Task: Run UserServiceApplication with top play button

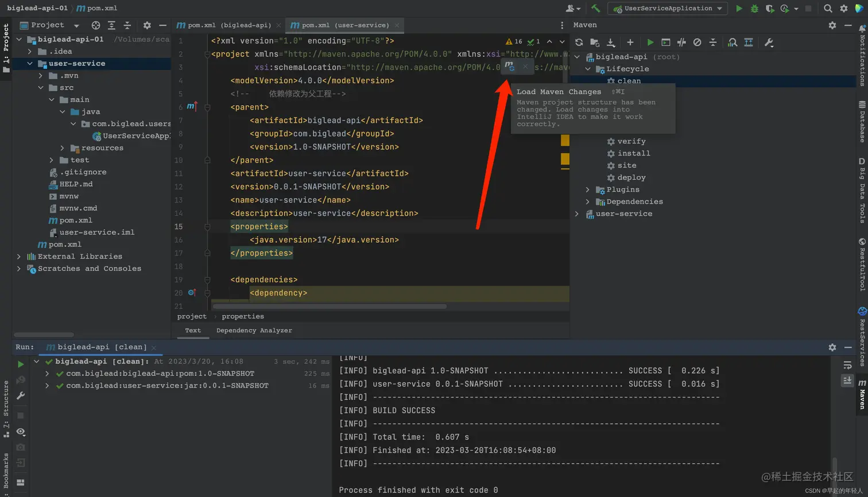Action: [x=739, y=9]
